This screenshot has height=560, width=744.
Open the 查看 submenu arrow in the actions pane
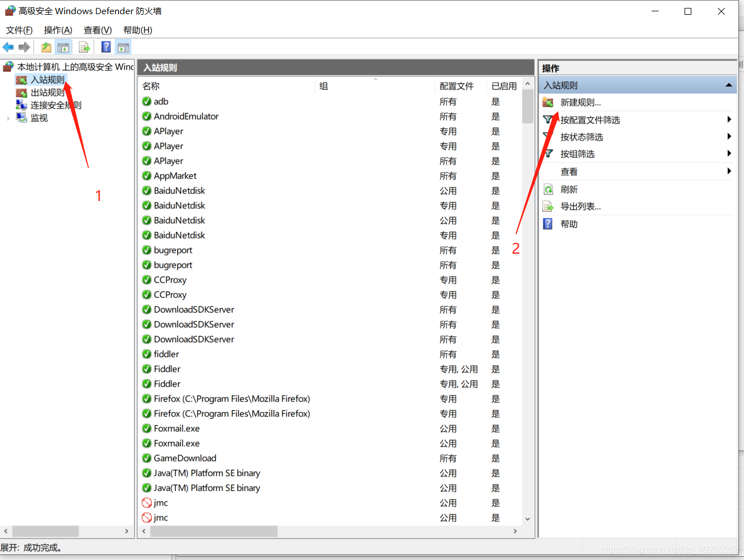click(x=729, y=171)
